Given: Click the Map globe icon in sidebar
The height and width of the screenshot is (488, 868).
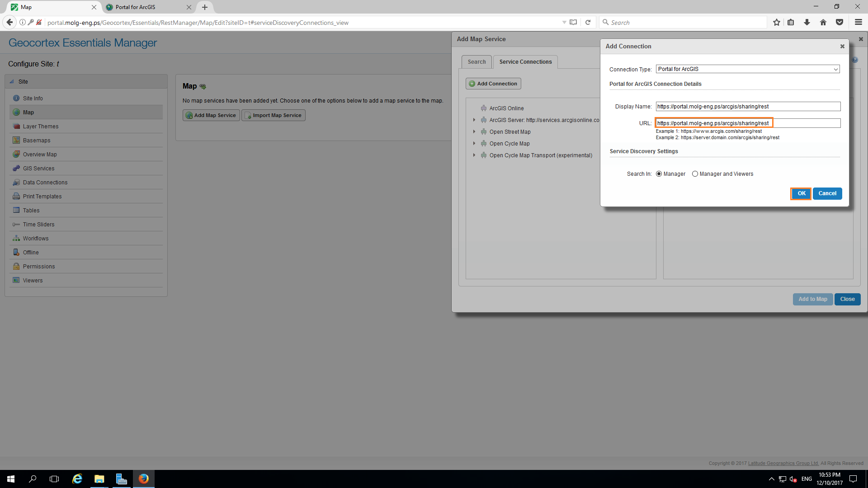Looking at the screenshot, I should (16, 113).
